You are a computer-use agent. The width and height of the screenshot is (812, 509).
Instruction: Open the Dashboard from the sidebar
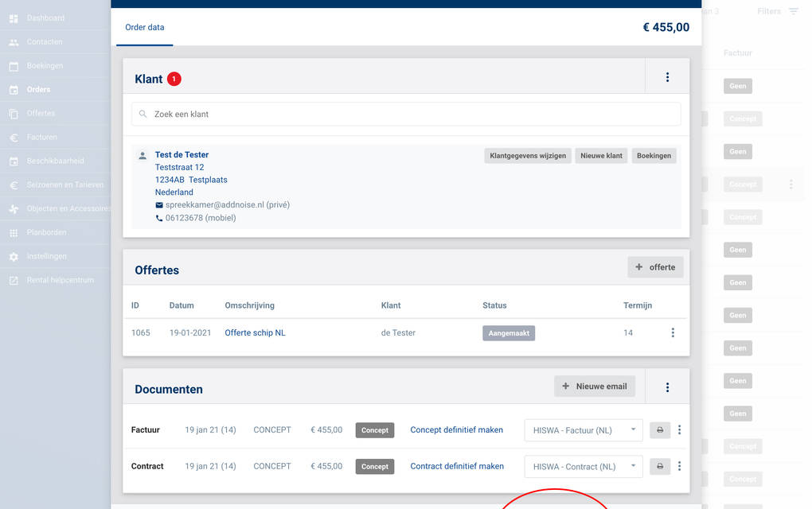pyautogui.click(x=45, y=17)
